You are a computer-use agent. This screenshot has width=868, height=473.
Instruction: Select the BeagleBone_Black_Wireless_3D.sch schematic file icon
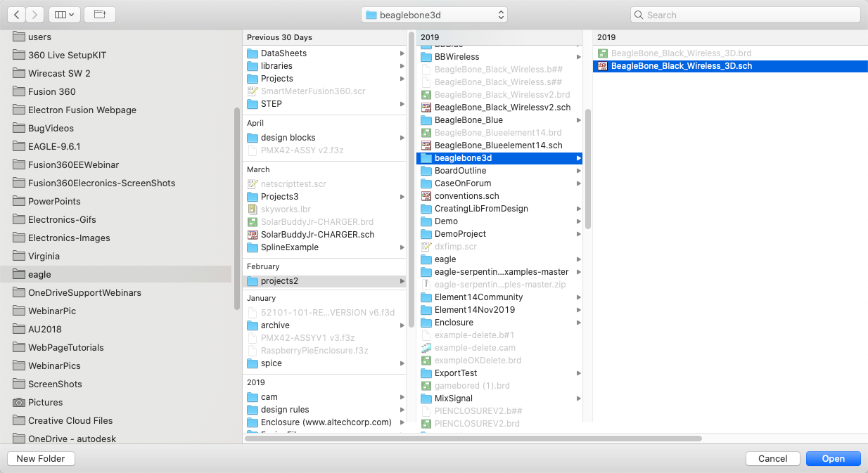point(602,66)
